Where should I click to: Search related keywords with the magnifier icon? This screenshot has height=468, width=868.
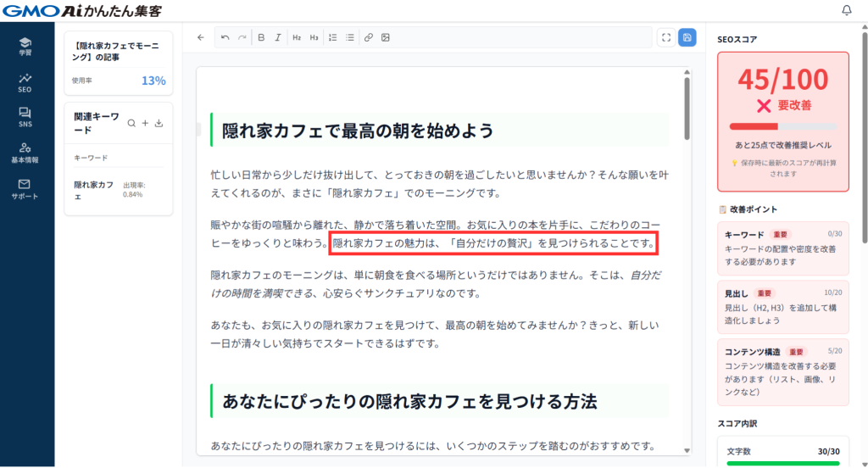(x=131, y=123)
